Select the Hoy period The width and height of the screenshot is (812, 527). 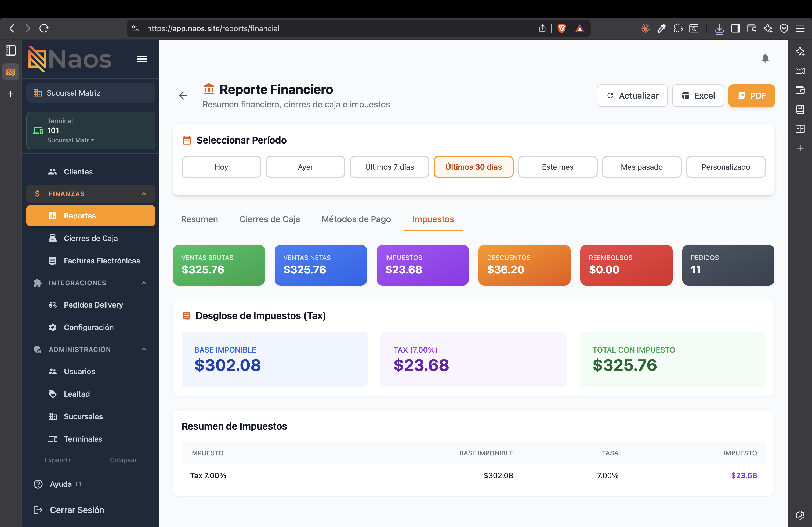pos(221,167)
